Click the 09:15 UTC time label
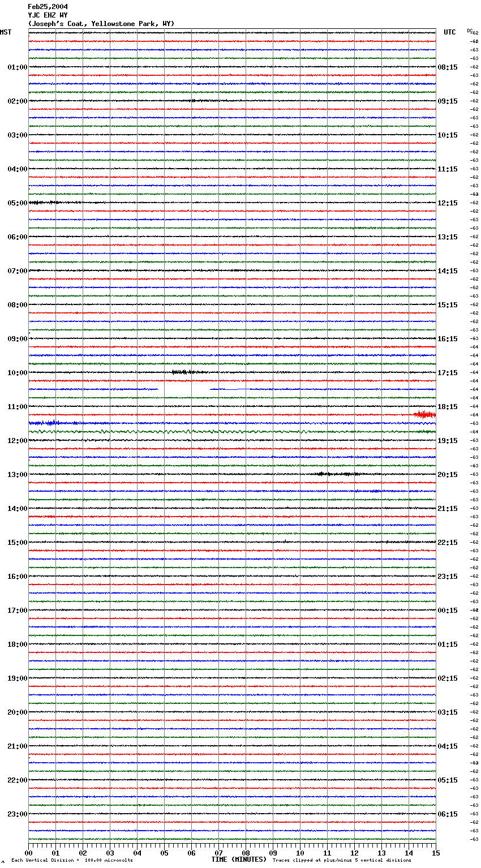This screenshot has height=868, width=481. 448,101
